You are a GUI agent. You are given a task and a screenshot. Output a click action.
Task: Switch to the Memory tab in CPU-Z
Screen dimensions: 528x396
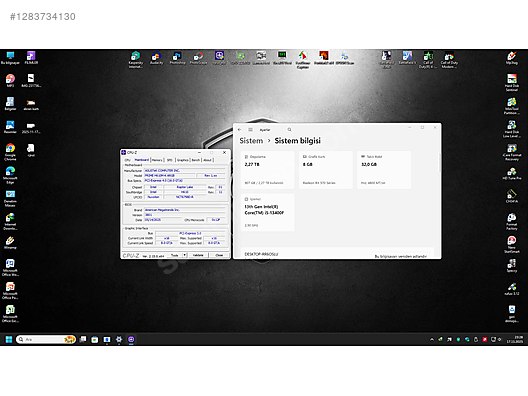click(157, 160)
